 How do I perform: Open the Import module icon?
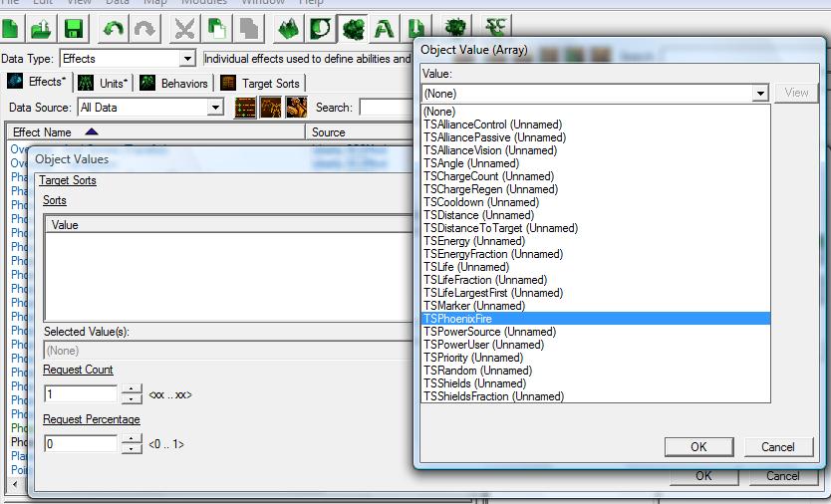416,28
